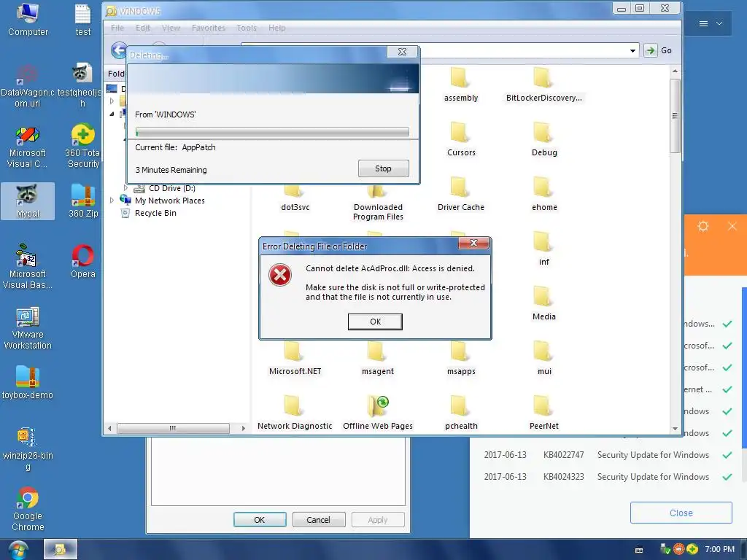
Task: Open the BitLockerDiscovery folder
Action: 543,85
